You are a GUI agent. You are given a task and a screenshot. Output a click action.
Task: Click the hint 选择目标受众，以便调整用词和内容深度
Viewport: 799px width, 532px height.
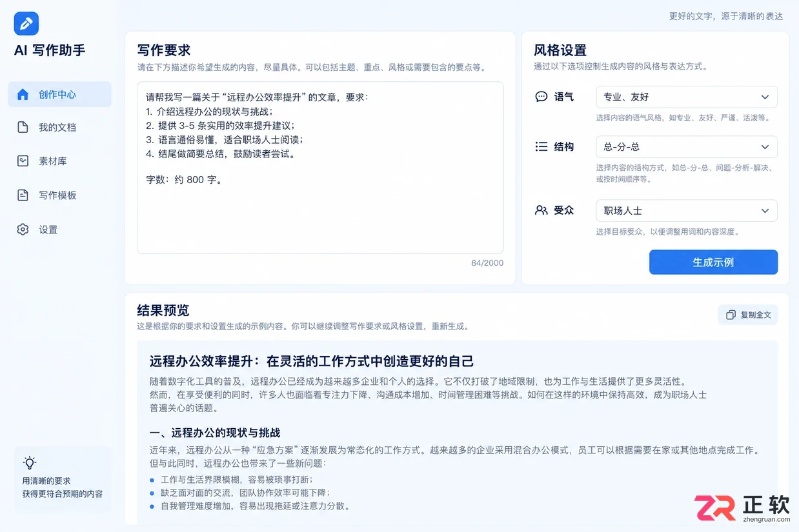[667, 232]
